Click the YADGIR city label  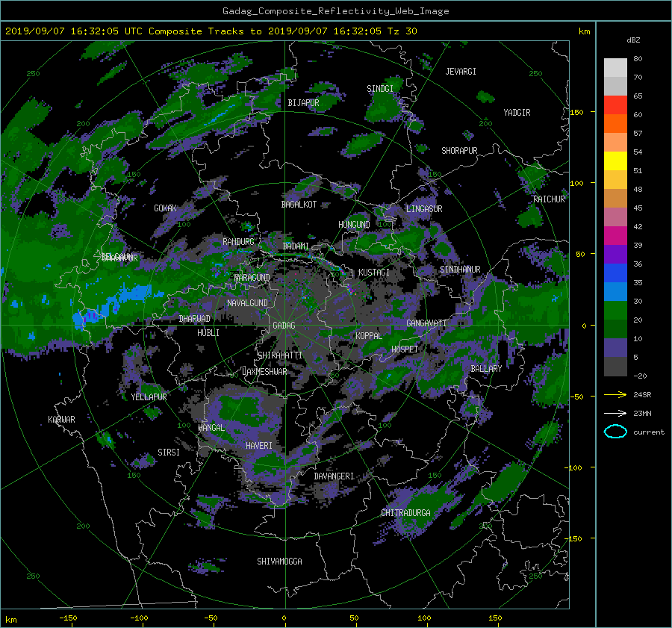tap(517, 113)
